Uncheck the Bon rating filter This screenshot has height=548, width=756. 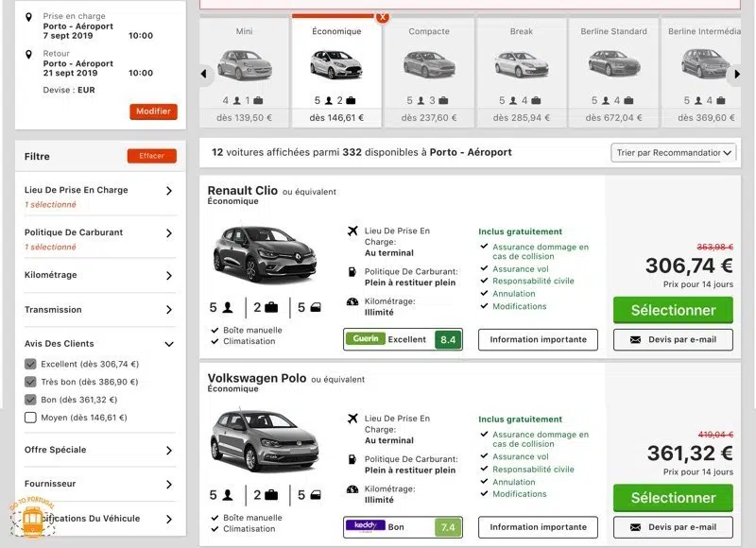[30, 400]
